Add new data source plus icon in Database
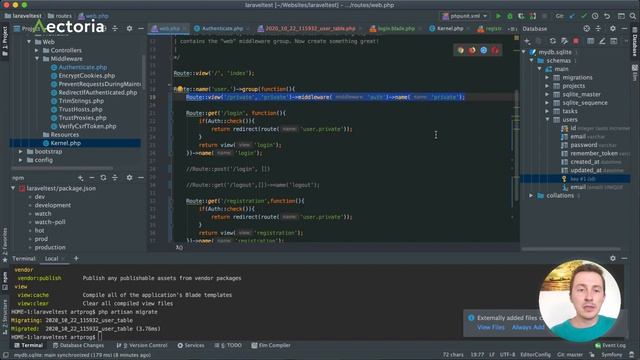 click(x=527, y=41)
